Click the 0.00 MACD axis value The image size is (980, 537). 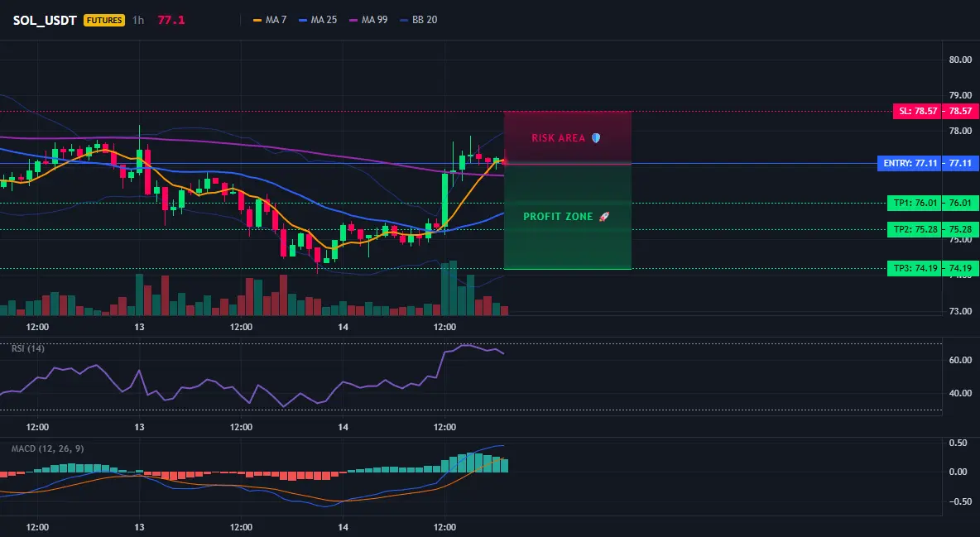tap(958, 472)
